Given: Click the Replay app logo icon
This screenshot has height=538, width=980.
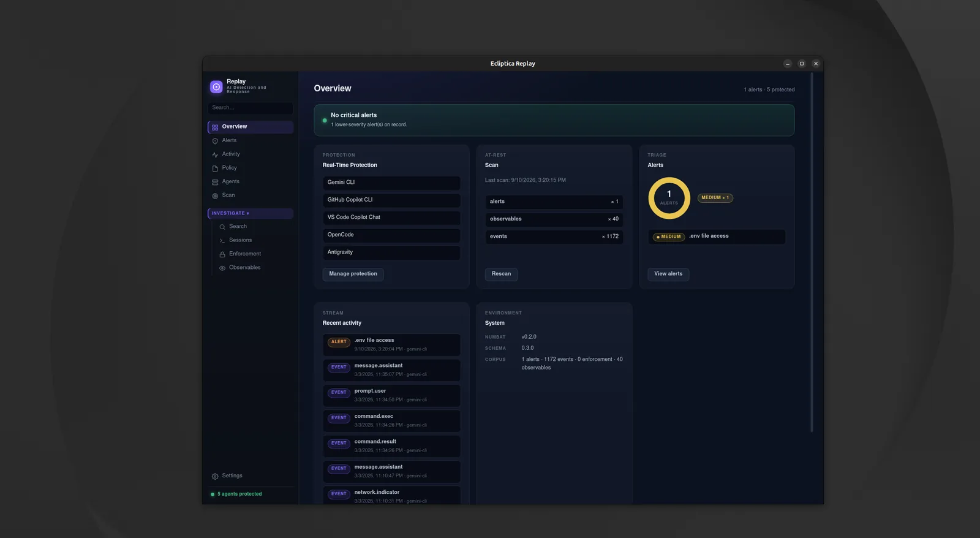Looking at the screenshot, I should (x=216, y=87).
